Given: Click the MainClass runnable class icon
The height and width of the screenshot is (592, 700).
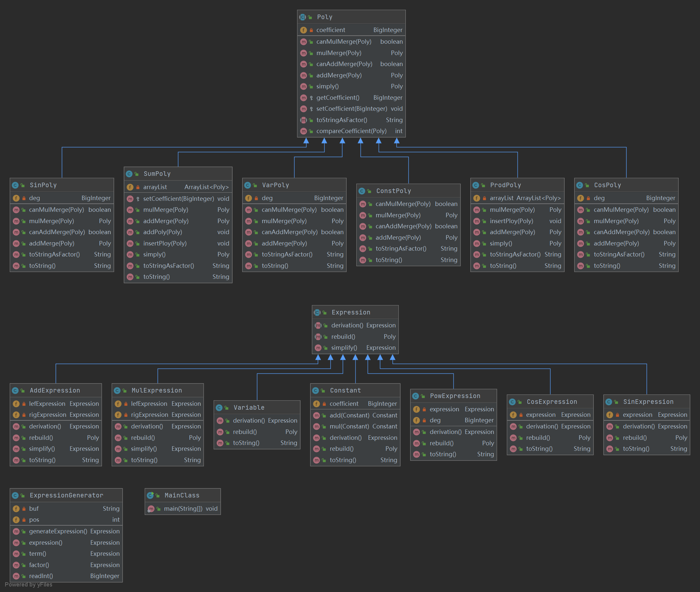Looking at the screenshot, I should 150,495.
